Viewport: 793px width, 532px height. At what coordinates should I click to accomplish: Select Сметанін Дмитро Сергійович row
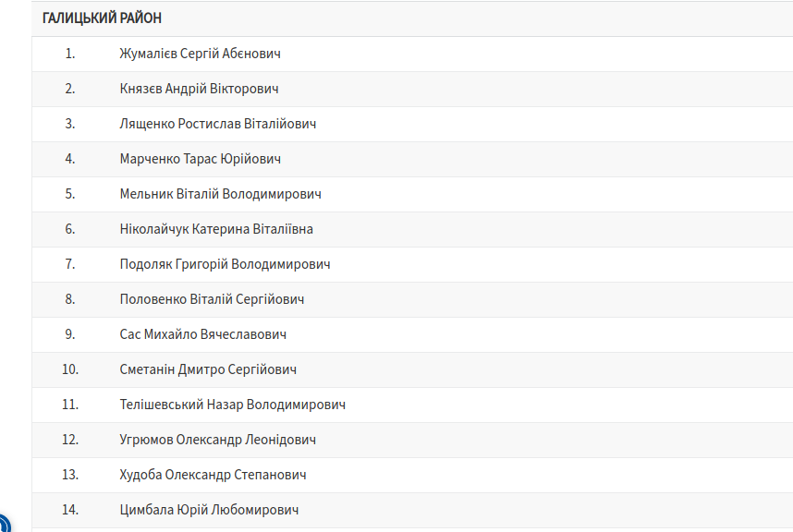(412, 369)
